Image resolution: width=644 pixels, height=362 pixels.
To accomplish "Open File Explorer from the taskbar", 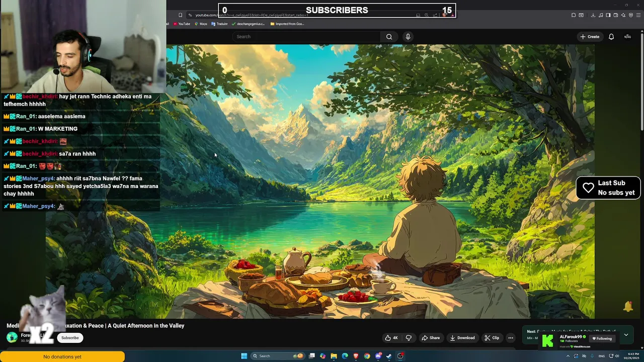I will pyautogui.click(x=334, y=356).
